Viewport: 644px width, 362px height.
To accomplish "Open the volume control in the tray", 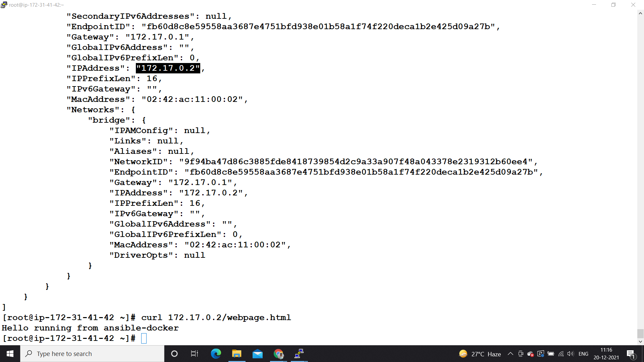I will (571, 354).
